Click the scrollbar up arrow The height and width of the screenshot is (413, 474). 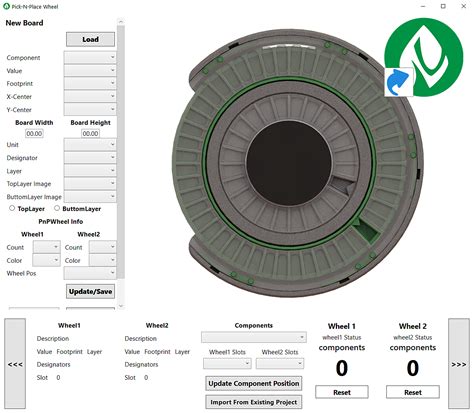click(x=121, y=22)
